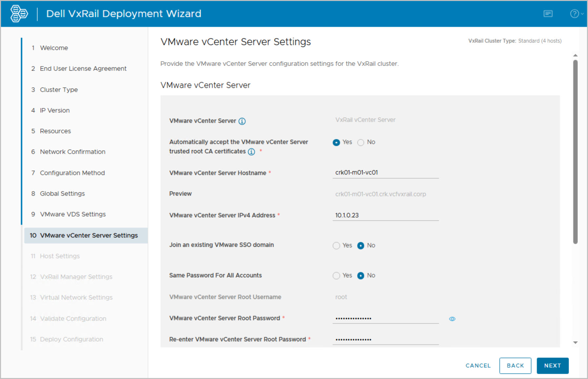Go to Global Settings step
The image size is (588, 379).
pyautogui.click(x=62, y=194)
